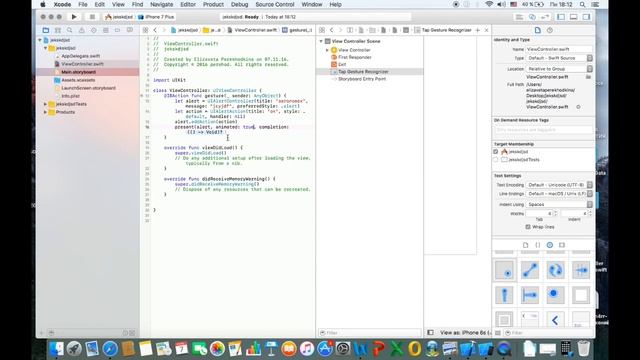Switch to the standard editor

(519, 17)
